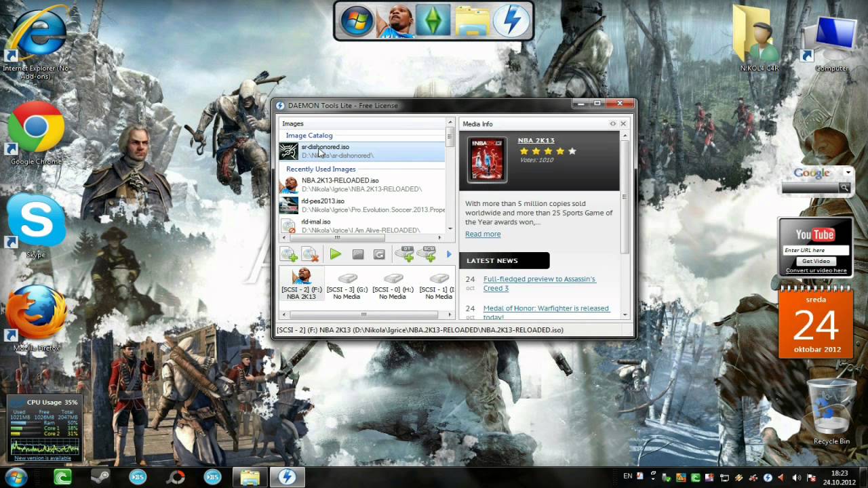Click the YouTube gadget Enter URL field
This screenshot has height=488, width=868.
(816, 250)
